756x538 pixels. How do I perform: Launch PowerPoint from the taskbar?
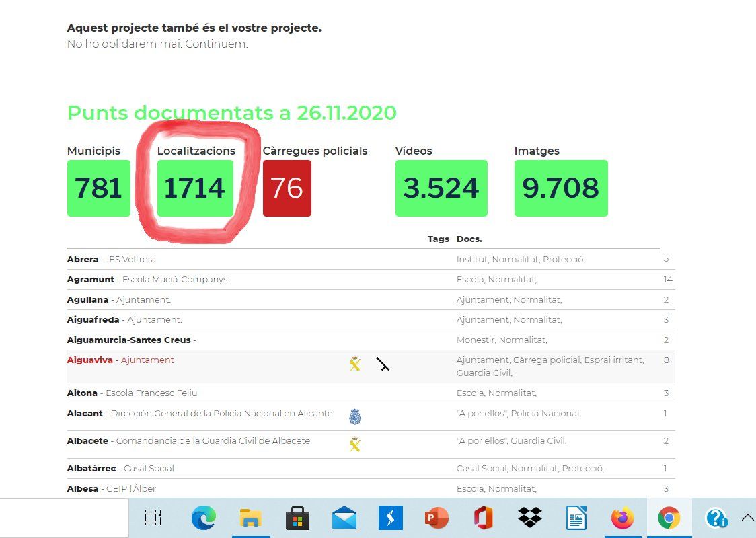[437, 518]
